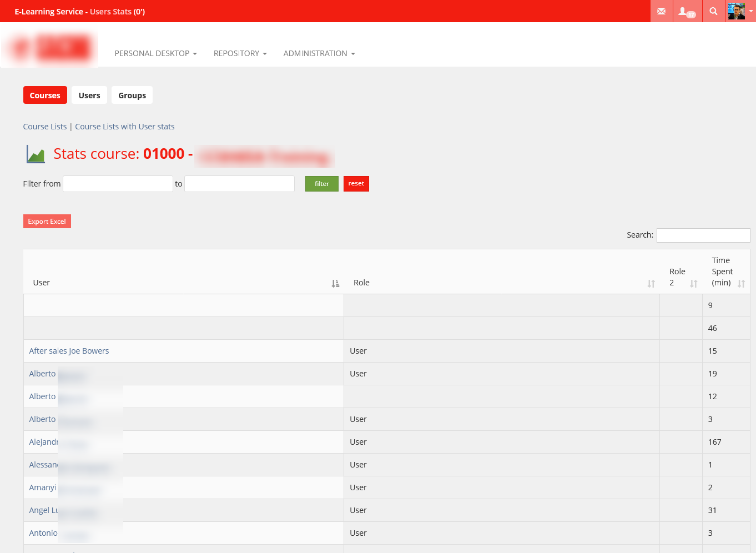Open Course Lists with User stats
The width and height of the screenshot is (756, 553).
tap(124, 127)
